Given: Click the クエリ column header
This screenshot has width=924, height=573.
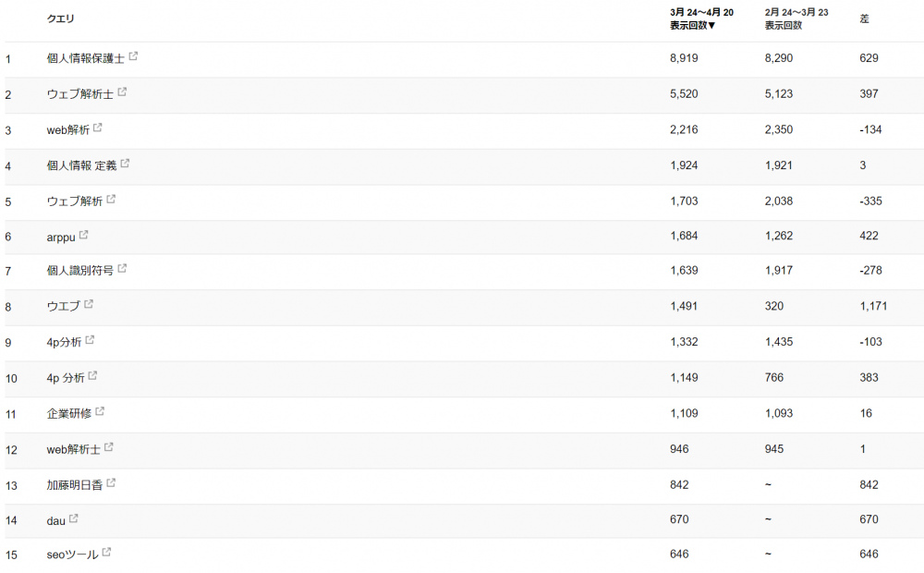Looking at the screenshot, I should pos(61,18).
